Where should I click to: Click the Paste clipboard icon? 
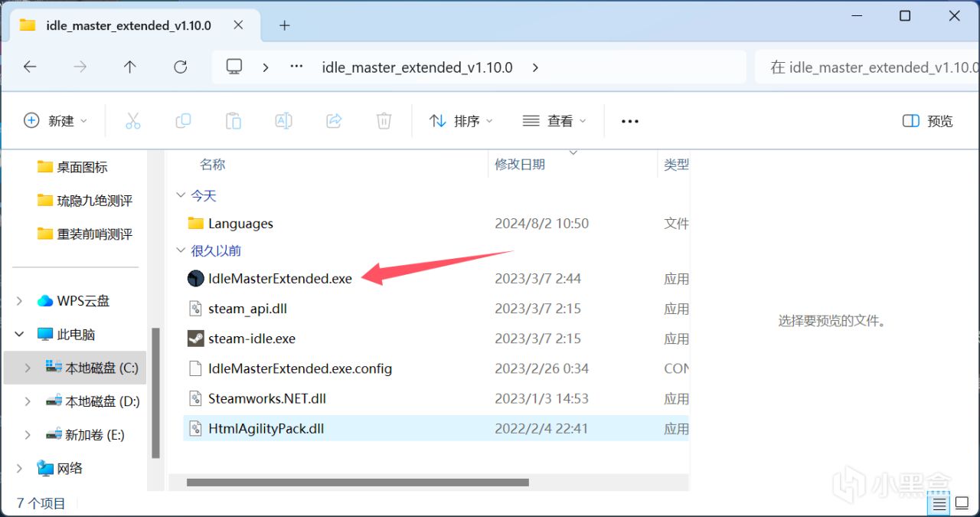(x=234, y=121)
